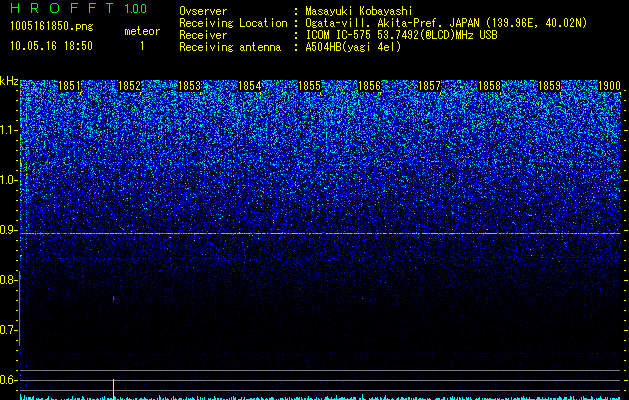Click the A504HB(yagi 4el) antenna text
Screen dimensions: 629x400
click(353, 47)
